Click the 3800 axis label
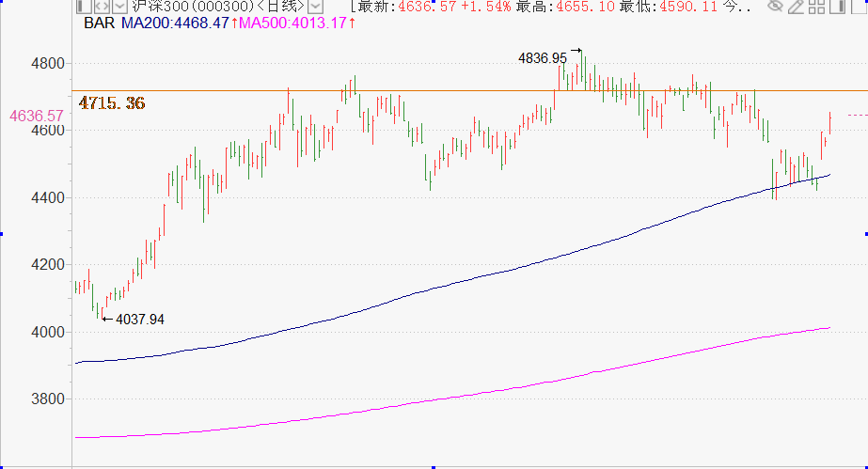This screenshot has height=469, width=868. coord(48,399)
